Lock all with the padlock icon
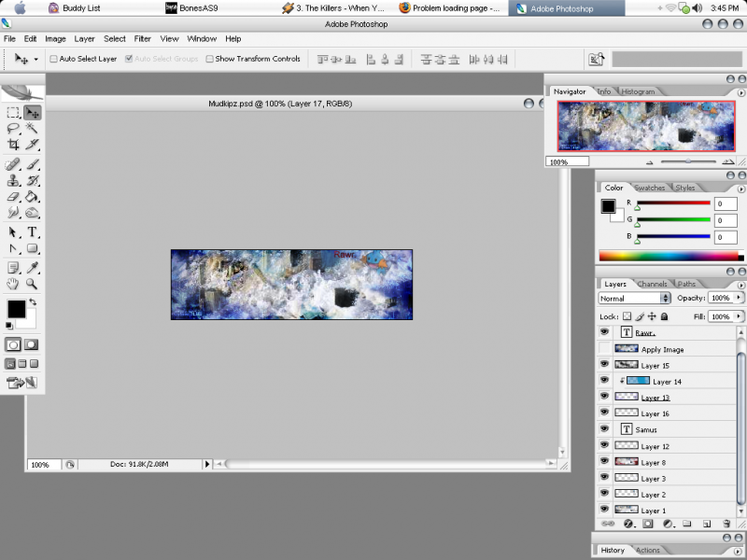 (x=665, y=316)
